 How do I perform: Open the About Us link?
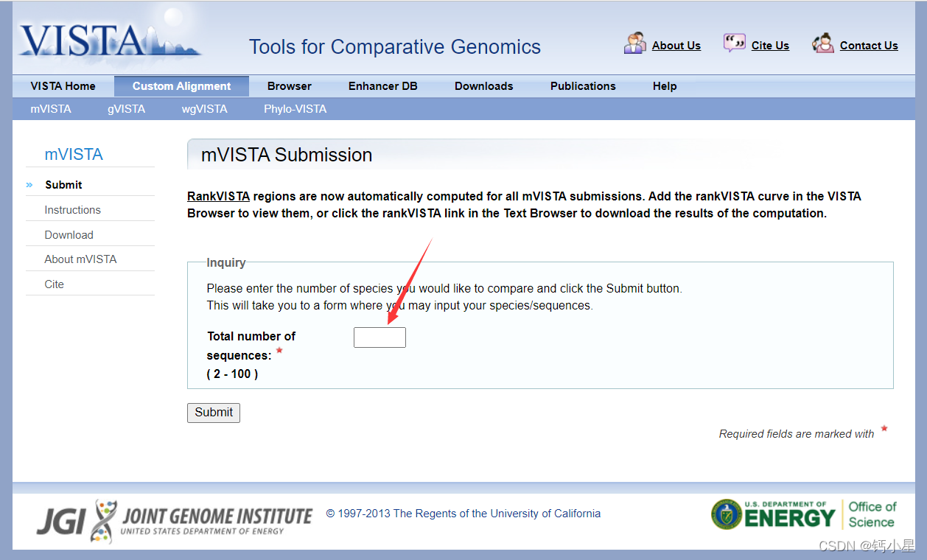coord(676,46)
